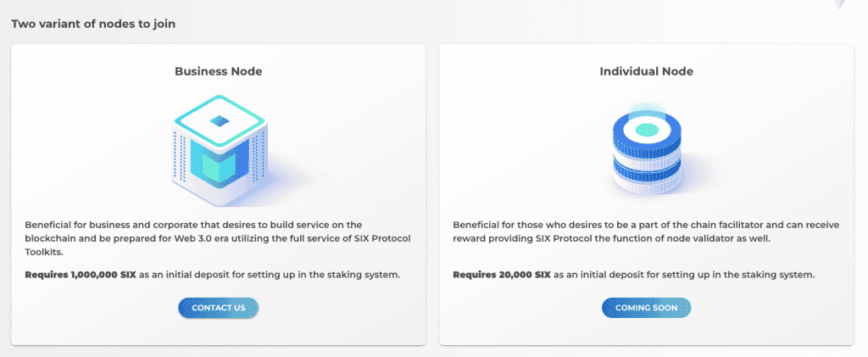
Task: Click the Individual Node stacked-disc illustration
Action: click(x=647, y=149)
